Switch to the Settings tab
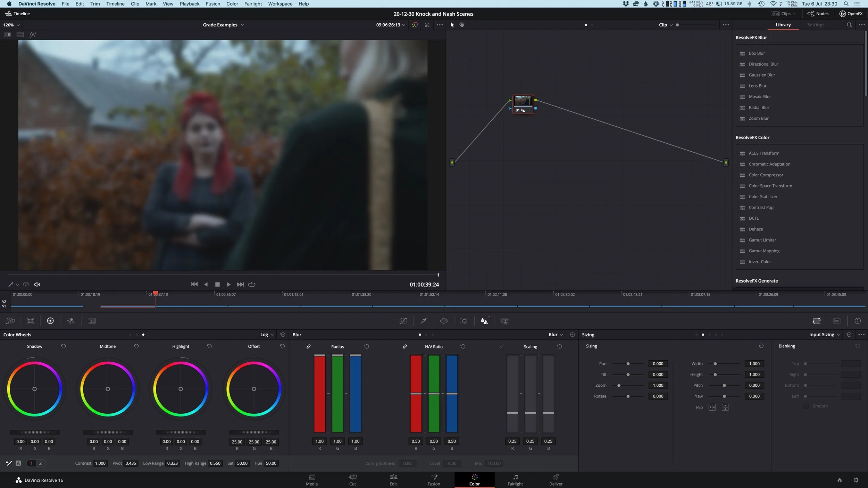This screenshot has height=488, width=868. [x=815, y=25]
